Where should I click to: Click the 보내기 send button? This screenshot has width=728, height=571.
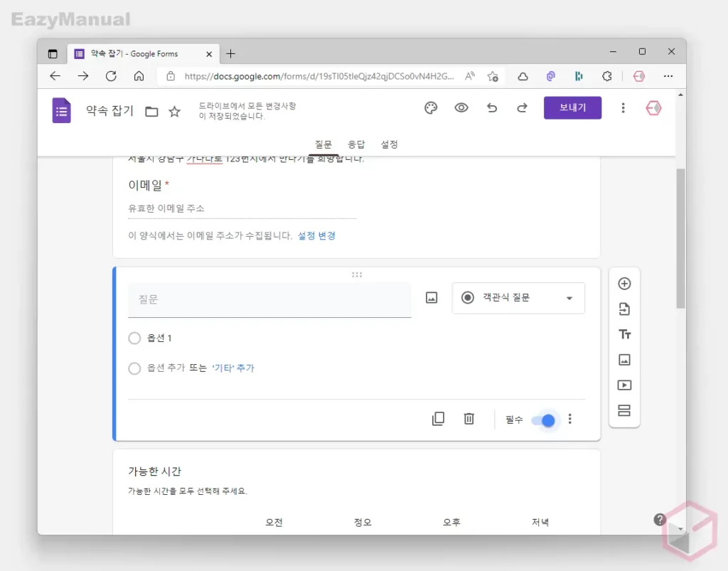point(572,107)
